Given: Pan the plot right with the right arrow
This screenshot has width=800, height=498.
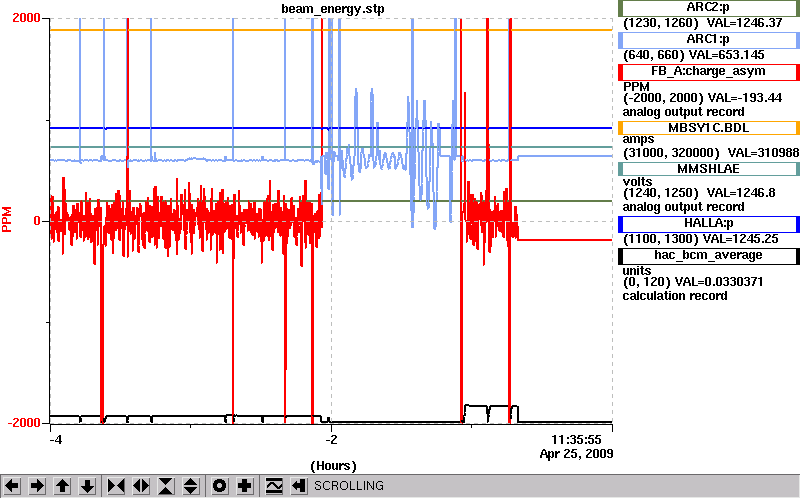Looking at the screenshot, I should 37,485.
